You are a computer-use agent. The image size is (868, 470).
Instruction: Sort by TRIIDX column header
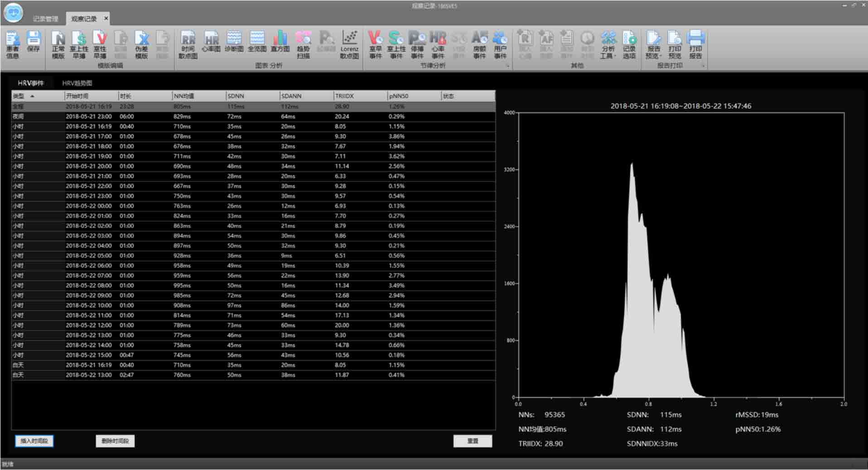click(x=360, y=96)
